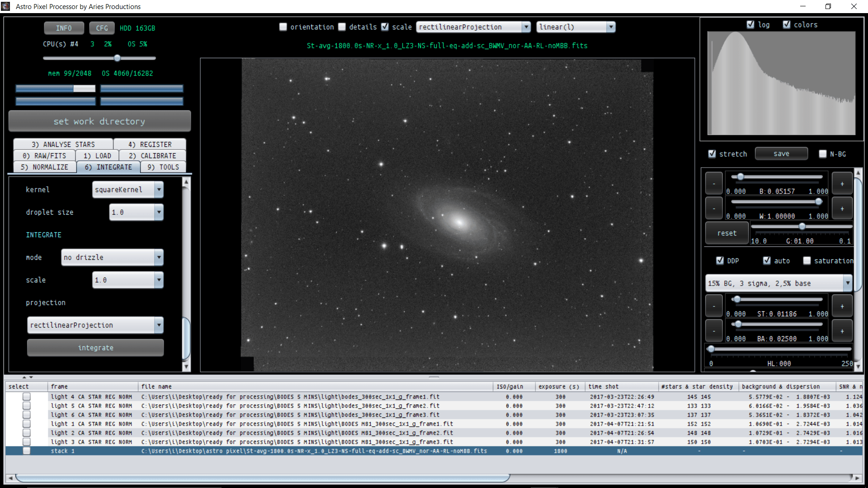Enable the orientation checkbox
The width and height of the screenshot is (868, 488).
pos(283,27)
